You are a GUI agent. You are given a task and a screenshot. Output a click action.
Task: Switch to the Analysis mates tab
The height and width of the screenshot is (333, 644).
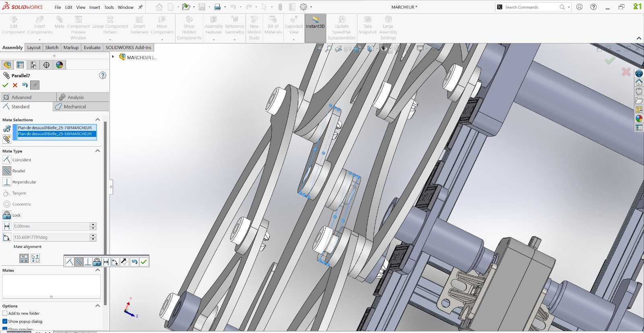[83, 97]
